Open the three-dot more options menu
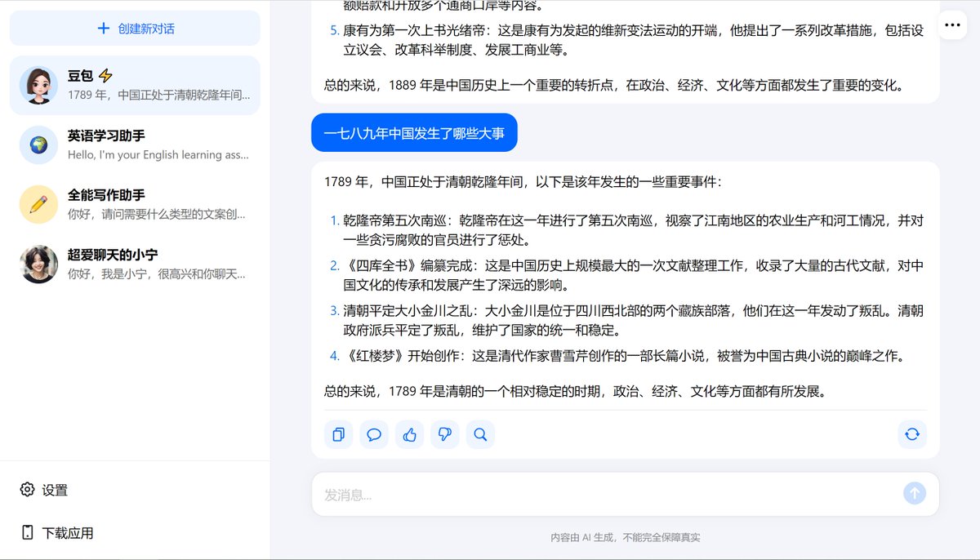This screenshot has height=560, width=980. (952, 24)
